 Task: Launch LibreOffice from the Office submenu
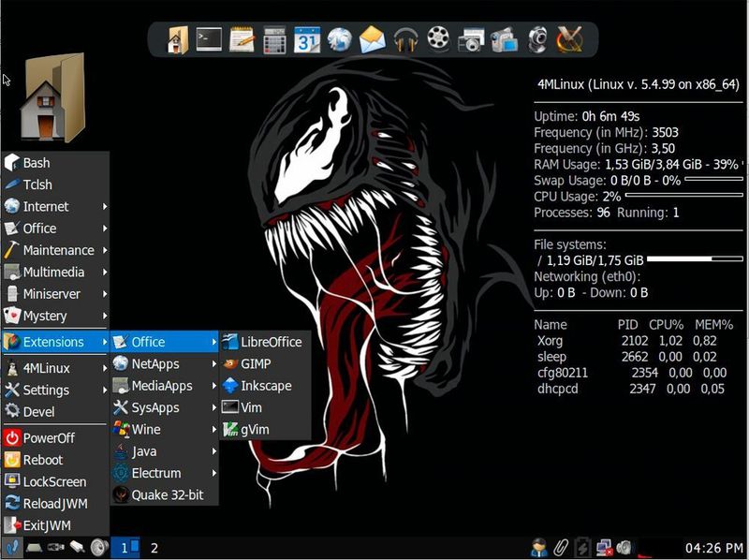pos(265,342)
